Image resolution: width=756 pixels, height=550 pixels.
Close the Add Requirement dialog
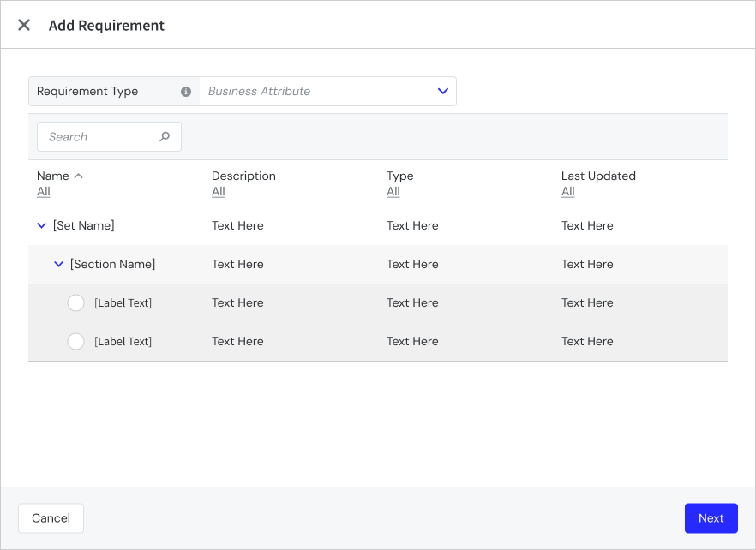[x=23, y=25]
